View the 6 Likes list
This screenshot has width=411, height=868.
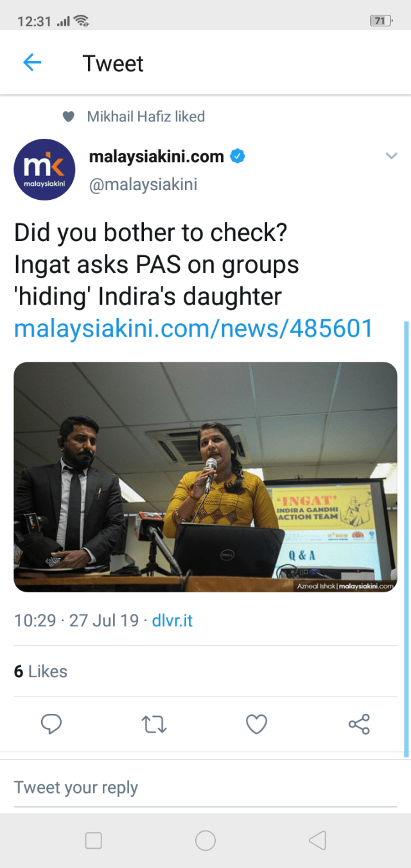tap(40, 671)
